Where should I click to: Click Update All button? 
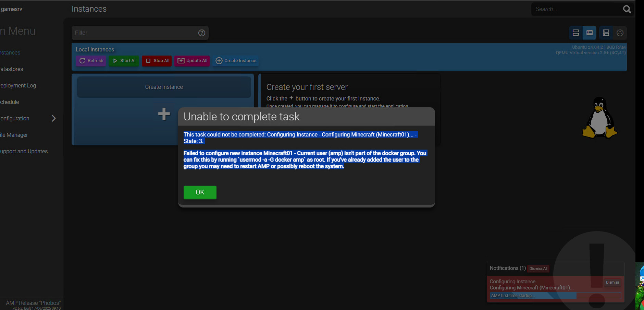click(x=192, y=61)
